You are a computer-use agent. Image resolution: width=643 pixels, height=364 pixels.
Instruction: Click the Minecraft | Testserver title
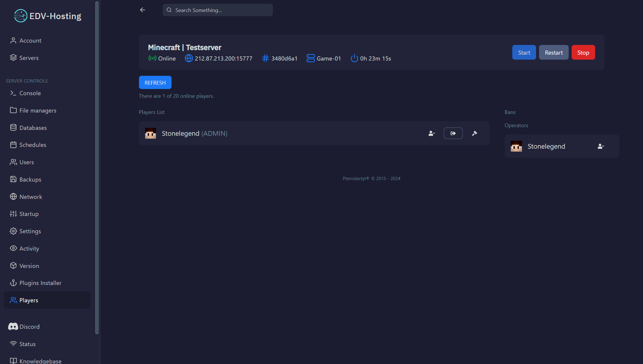tap(184, 47)
